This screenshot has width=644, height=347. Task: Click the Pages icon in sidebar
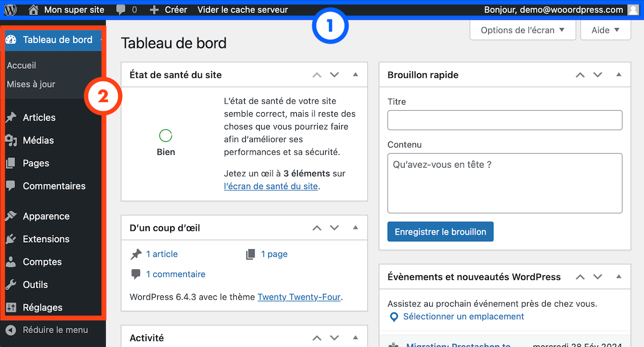(x=11, y=163)
